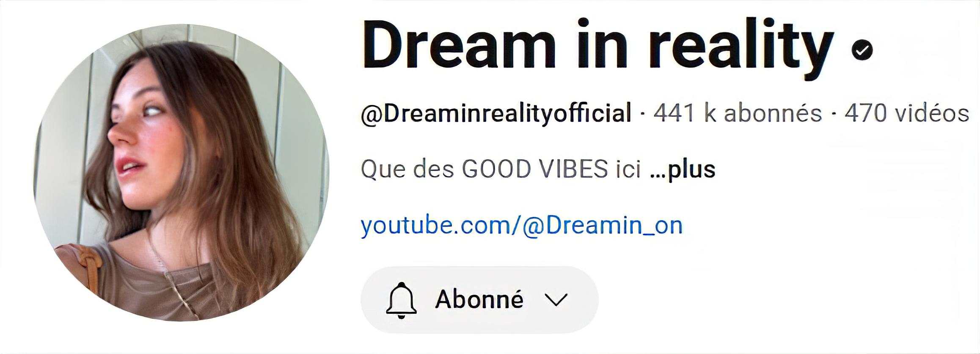This screenshot has width=980, height=354.
Task: Open the subscription options chevron arrow
Action: tap(556, 300)
